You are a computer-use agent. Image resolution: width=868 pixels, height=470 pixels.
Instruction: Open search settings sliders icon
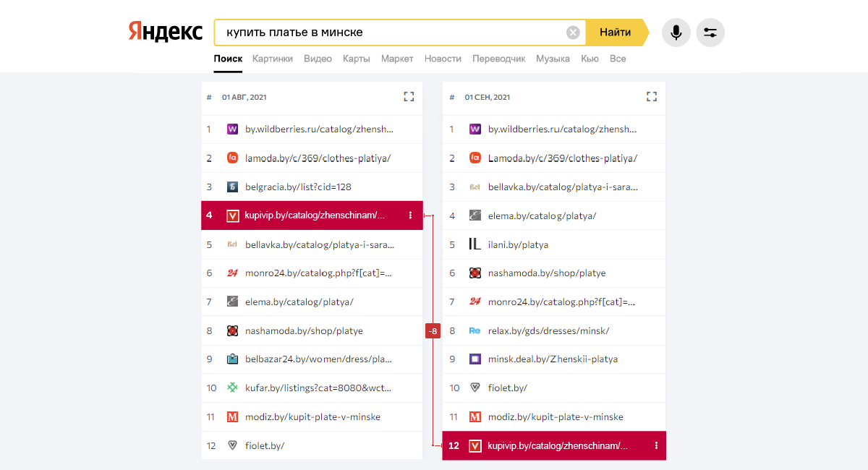coord(710,33)
